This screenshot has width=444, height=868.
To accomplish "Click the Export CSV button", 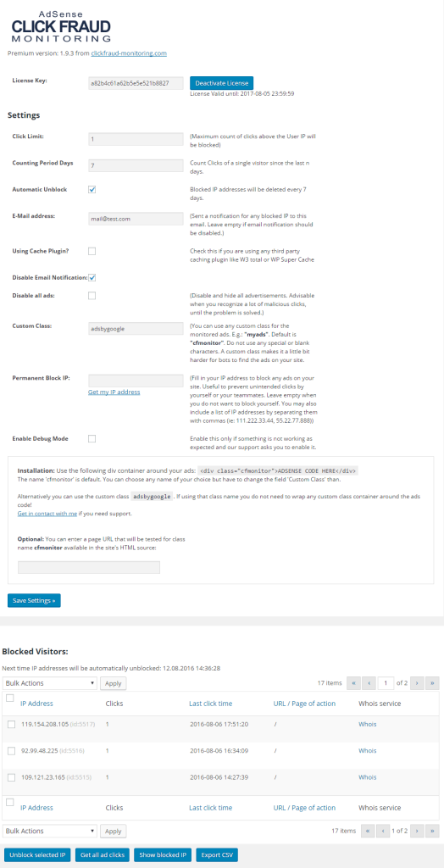I will 217,855.
